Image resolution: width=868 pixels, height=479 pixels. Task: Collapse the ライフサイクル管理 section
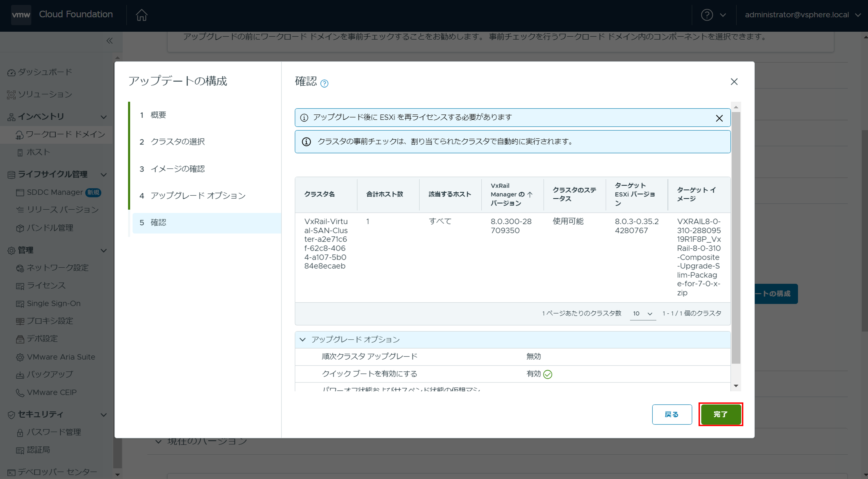[x=104, y=175]
